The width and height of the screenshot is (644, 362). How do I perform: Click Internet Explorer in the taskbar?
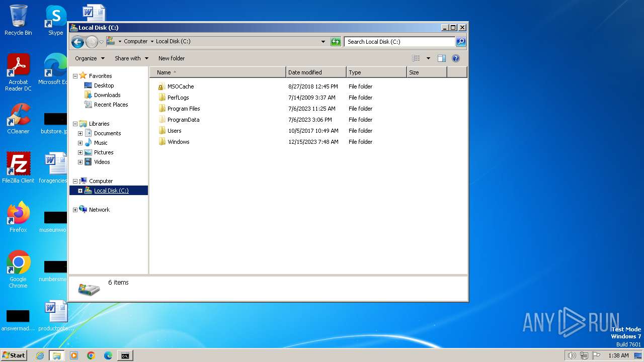40,355
